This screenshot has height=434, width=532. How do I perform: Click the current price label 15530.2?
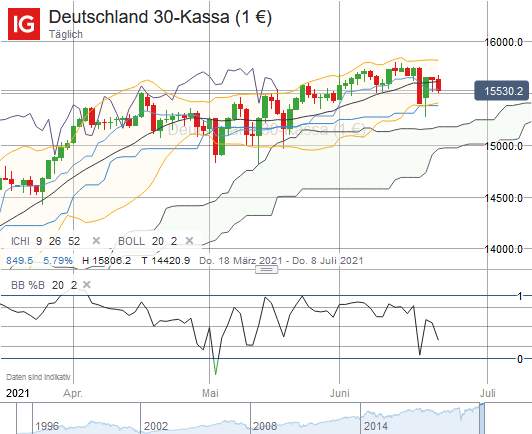tap(501, 91)
